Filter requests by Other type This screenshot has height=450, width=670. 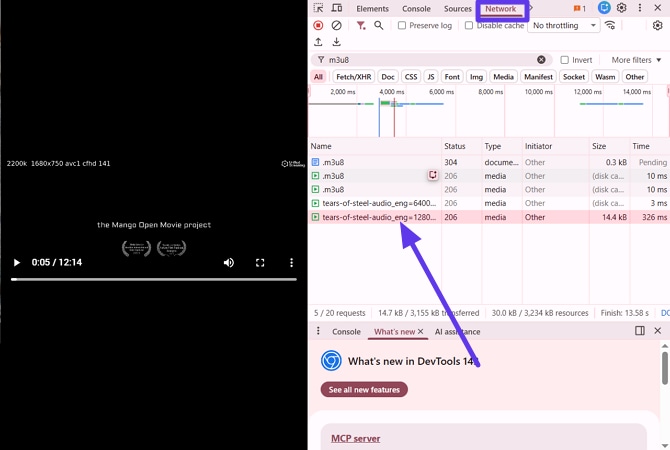(x=635, y=77)
